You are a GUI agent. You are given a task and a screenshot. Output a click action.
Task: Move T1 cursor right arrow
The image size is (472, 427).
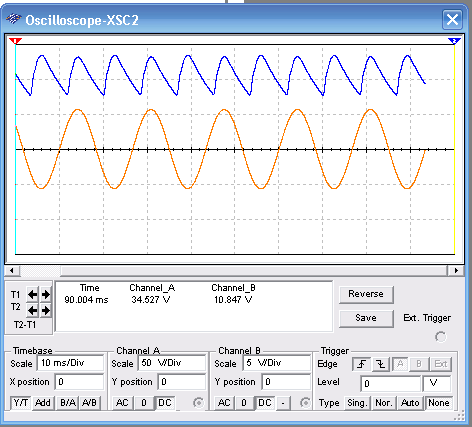tap(46, 294)
